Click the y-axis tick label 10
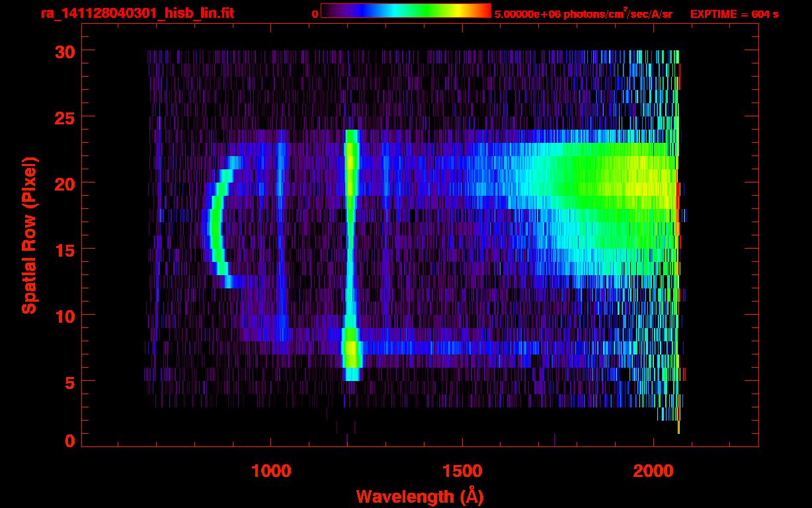The height and width of the screenshot is (508, 812). (x=63, y=316)
